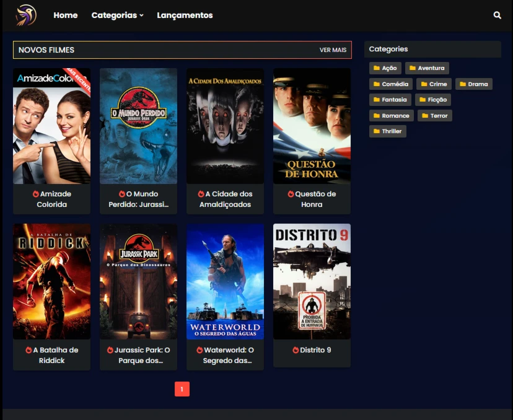Open the Questão de Honra title link

312,199
